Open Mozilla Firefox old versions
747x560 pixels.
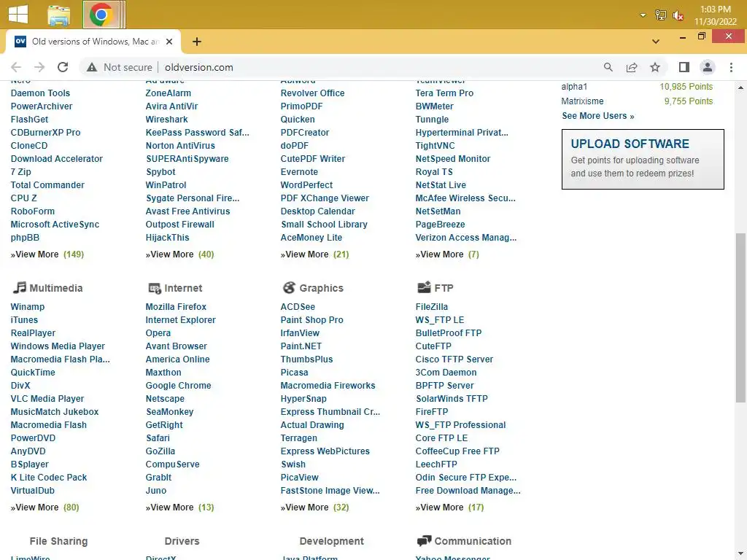click(x=176, y=307)
